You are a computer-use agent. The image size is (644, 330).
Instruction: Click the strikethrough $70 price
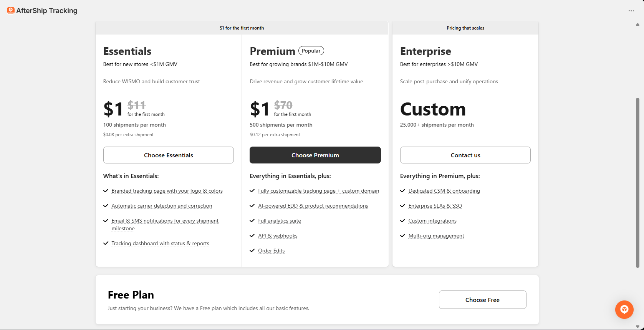[283, 105]
